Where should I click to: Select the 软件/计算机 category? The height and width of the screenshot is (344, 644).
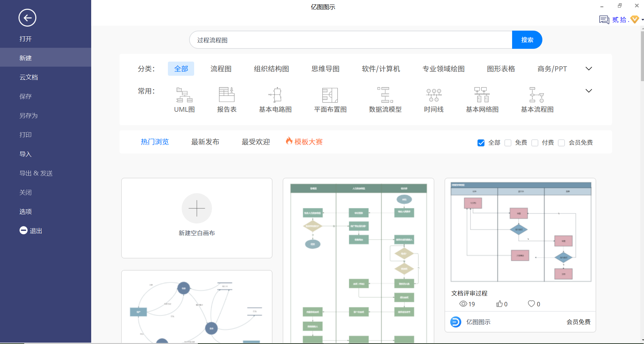pos(381,69)
